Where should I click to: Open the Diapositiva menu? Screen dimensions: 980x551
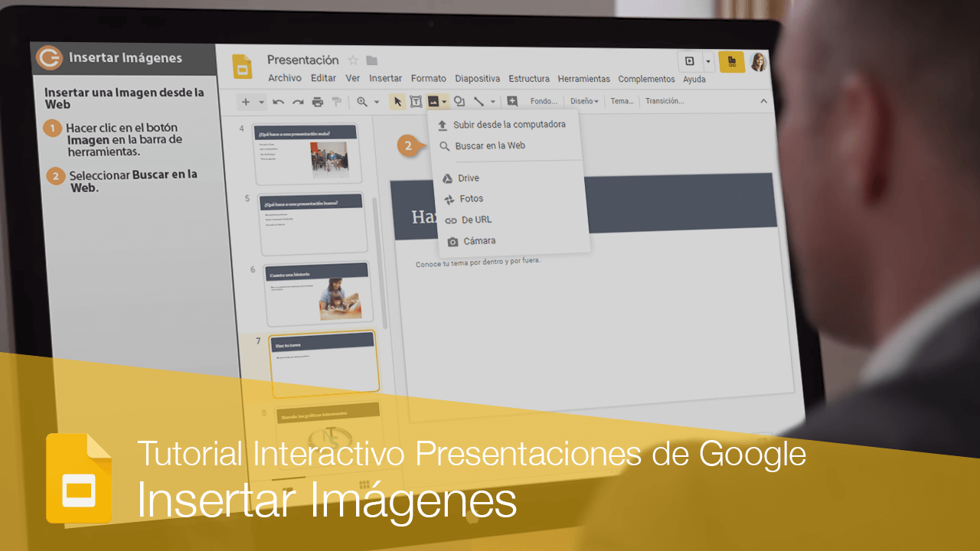477,78
